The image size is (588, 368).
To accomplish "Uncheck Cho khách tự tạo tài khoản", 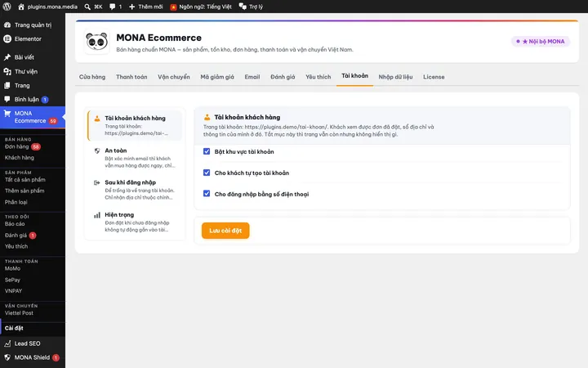I will coord(207,173).
